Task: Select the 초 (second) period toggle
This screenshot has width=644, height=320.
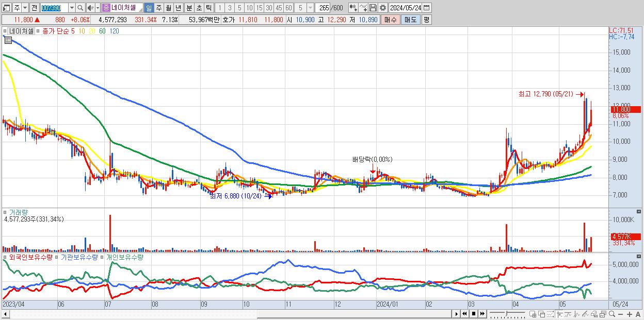Action: pos(199,8)
